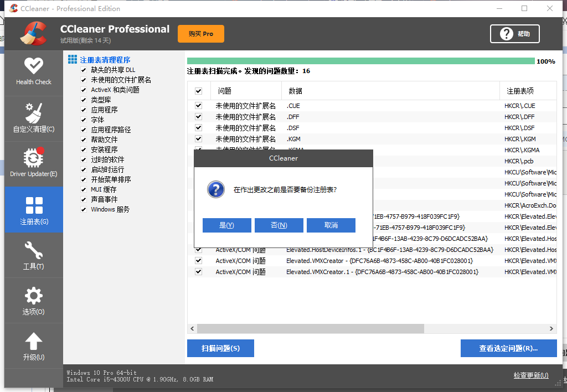Toggle 过时的软件 checkbox
This screenshot has width=567, height=392.
84,159
